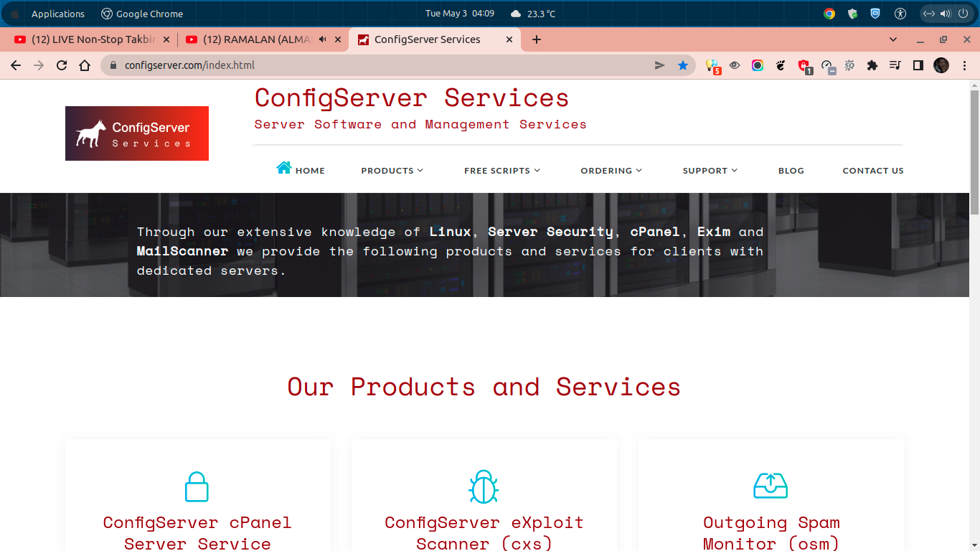Open the speedometer extension icon
980x551 pixels.
[827, 66]
